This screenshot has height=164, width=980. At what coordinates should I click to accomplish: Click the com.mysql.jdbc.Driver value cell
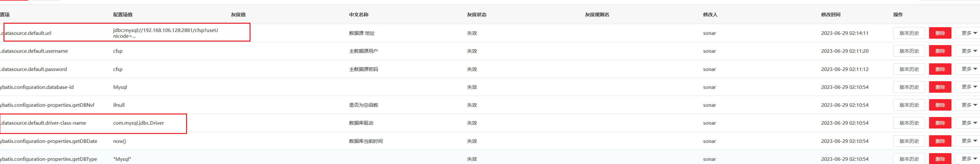click(x=138, y=123)
